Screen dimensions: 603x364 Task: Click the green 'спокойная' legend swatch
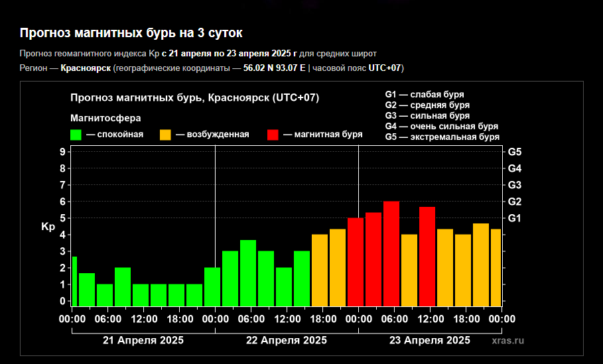tap(76, 135)
